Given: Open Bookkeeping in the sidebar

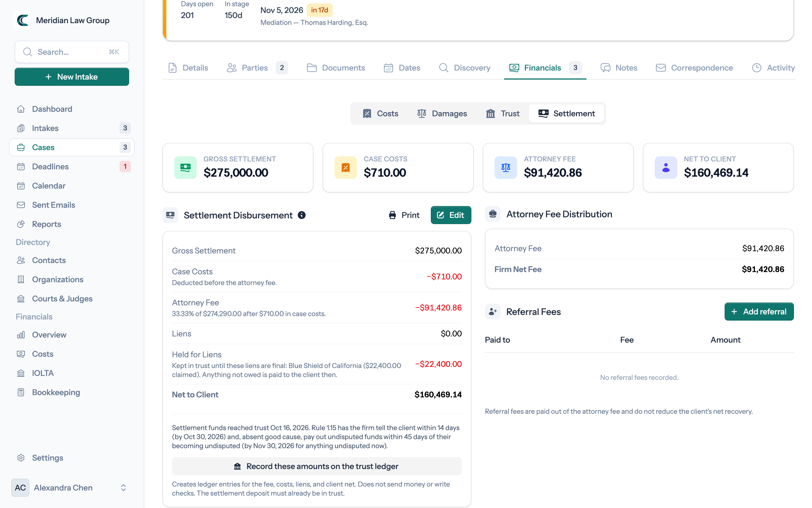Looking at the screenshot, I should point(72,392).
